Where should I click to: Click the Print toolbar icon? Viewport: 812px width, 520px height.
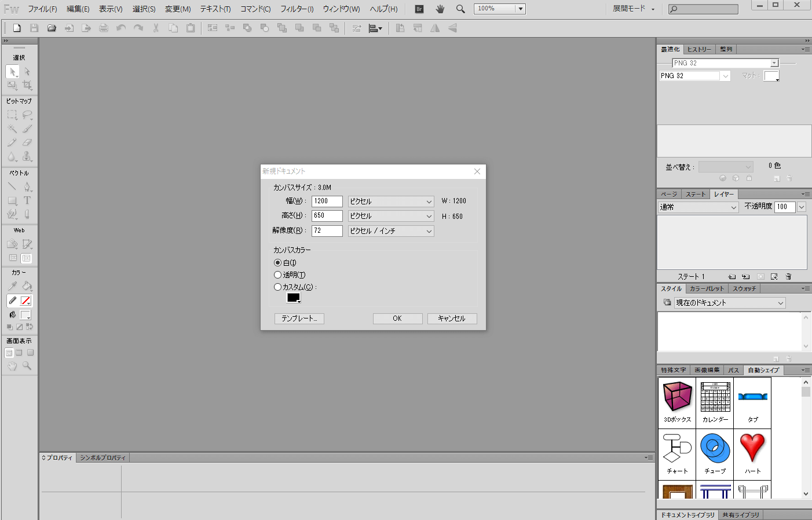click(104, 28)
